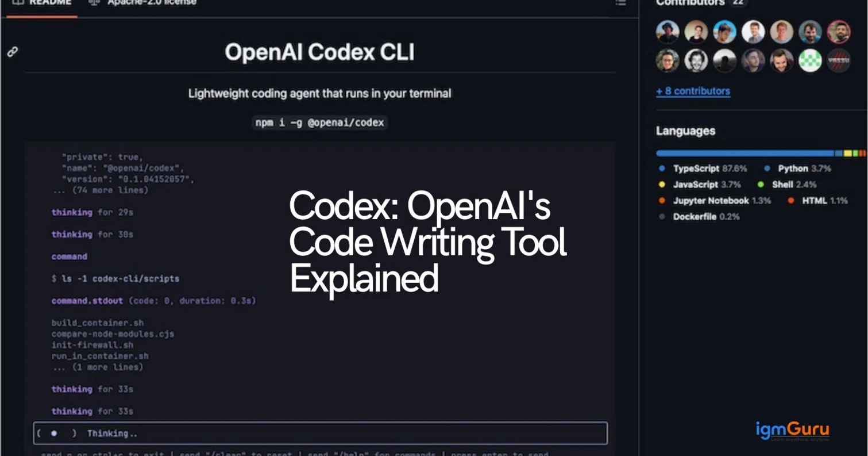Open the Dockerfile 0.2% language entry

point(699,217)
